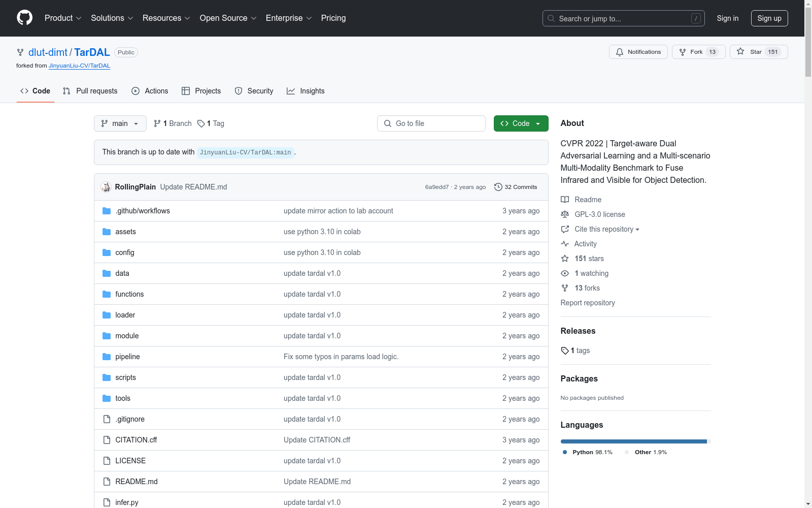
Task: Expand the Solutions menu
Action: click(112, 18)
